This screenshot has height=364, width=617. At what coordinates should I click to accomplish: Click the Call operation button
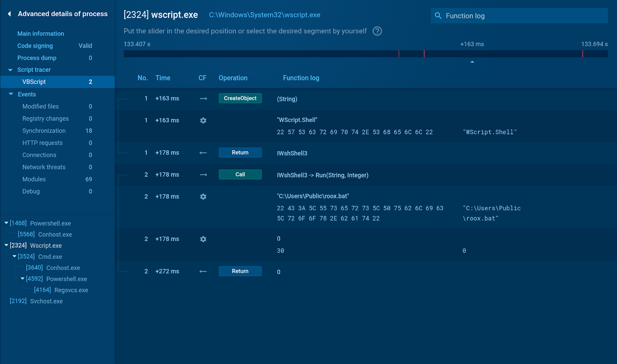pyautogui.click(x=240, y=175)
